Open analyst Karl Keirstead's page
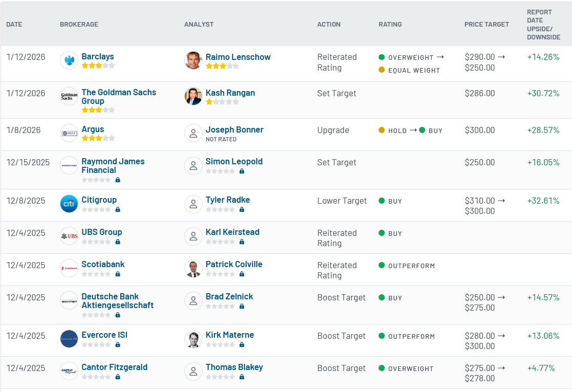 [x=232, y=232]
